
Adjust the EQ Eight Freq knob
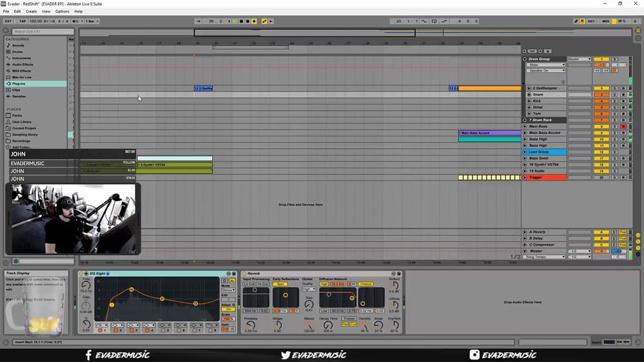[86, 285]
